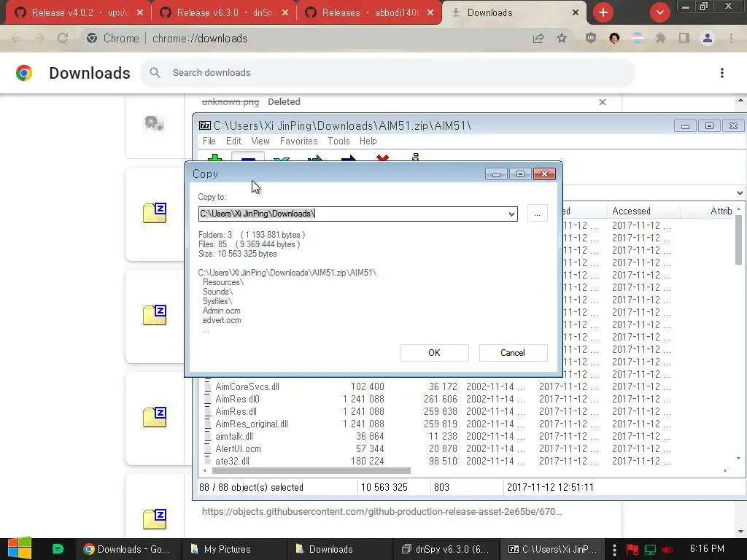The width and height of the screenshot is (747, 560).
Task: Open the Extensions puzzle piece menu
Action: click(661, 38)
